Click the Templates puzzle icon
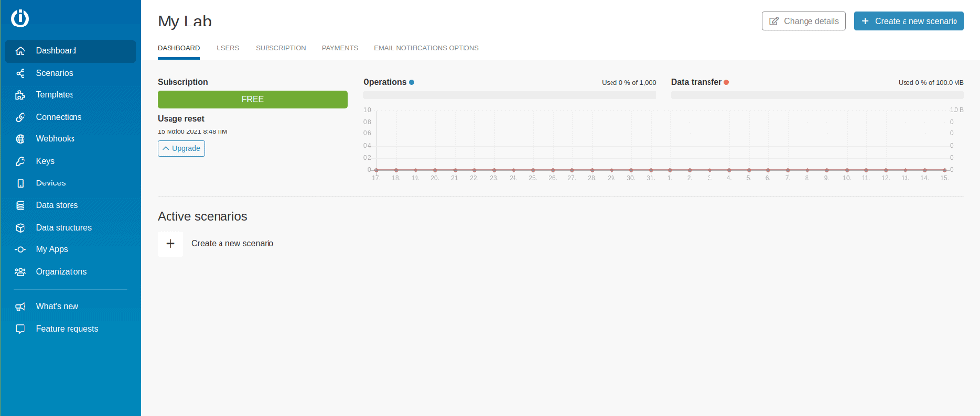Viewport: 980px width, 416px height. 20,95
